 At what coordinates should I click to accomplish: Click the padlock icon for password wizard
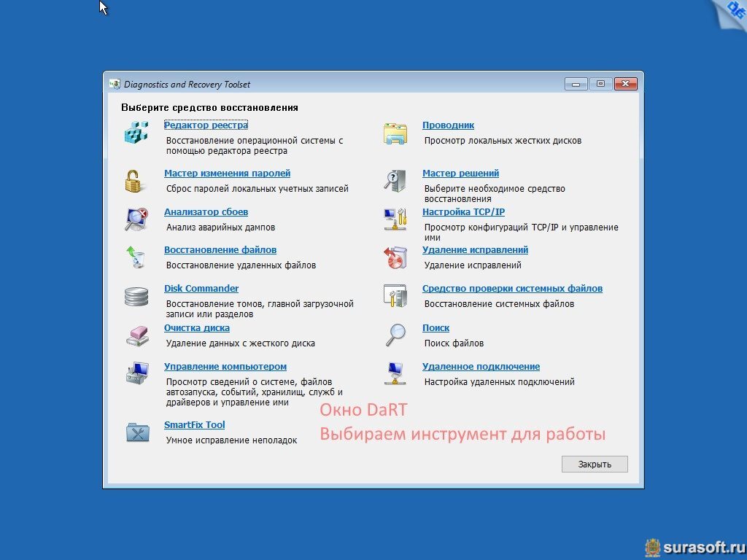(x=134, y=182)
